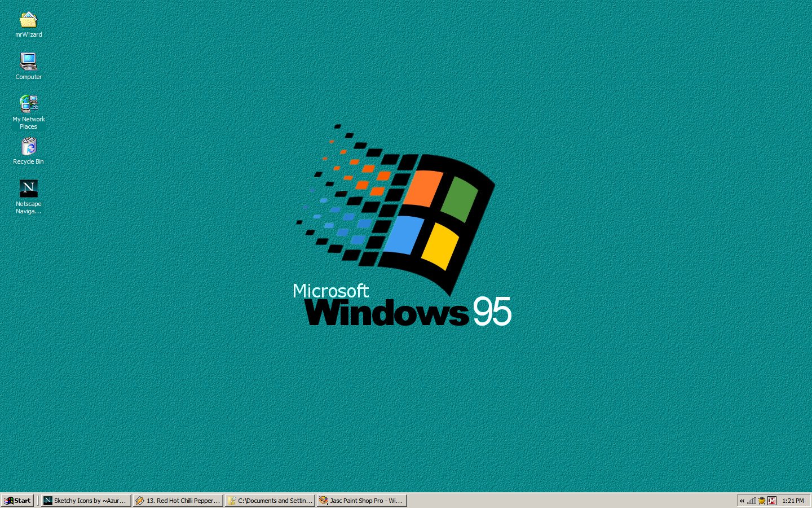The image size is (812, 508).
Task: Open the Start menu
Action: [17, 500]
